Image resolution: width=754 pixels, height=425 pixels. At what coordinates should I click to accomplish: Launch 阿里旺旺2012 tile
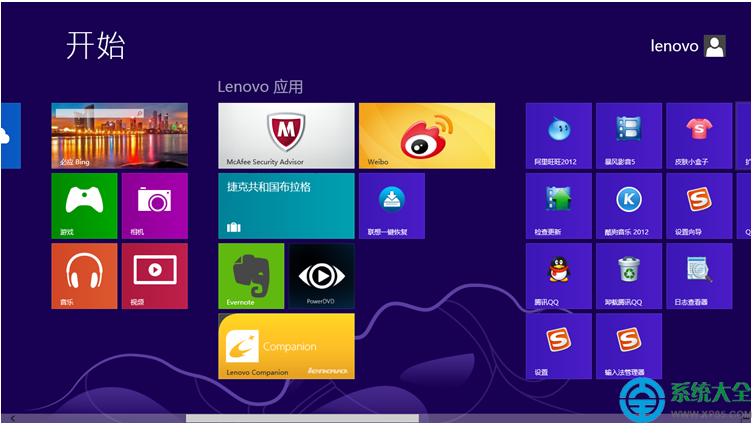(x=559, y=136)
